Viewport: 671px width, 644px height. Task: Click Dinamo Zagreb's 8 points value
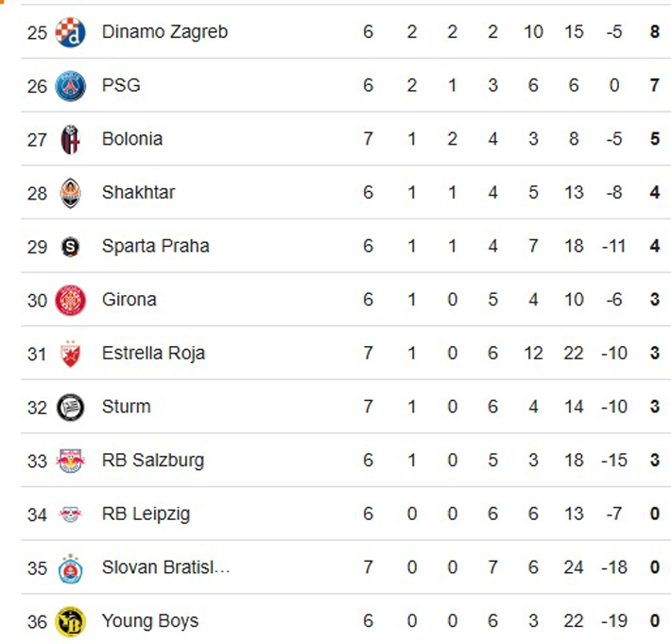tap(654, 32)
